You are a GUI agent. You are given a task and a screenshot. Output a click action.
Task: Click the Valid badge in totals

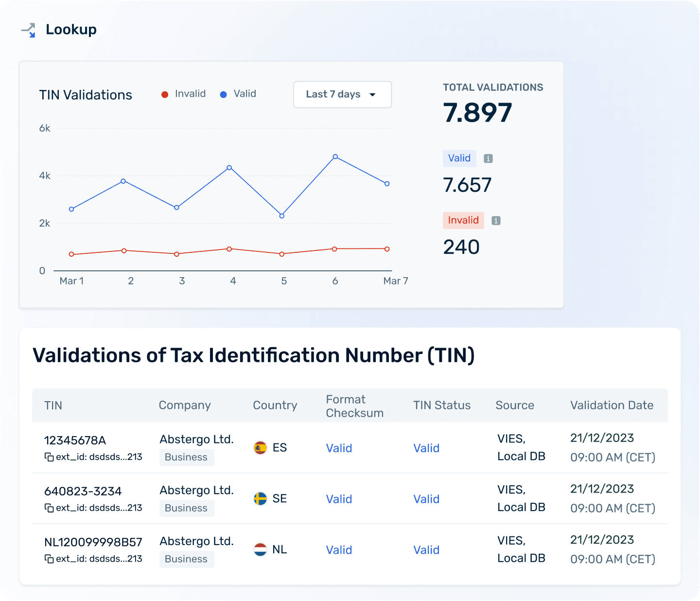point(459,159)
